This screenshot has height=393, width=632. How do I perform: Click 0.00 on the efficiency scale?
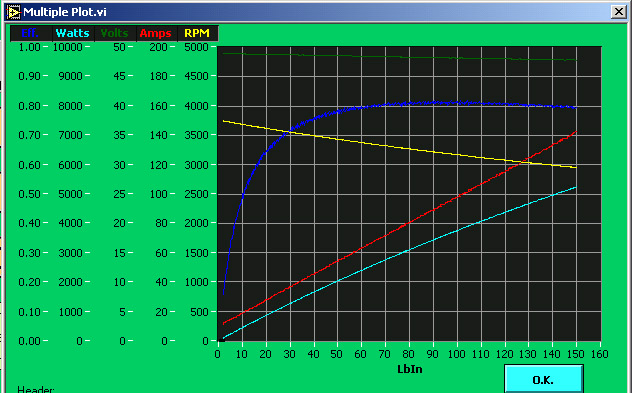(x=29, y=341)
